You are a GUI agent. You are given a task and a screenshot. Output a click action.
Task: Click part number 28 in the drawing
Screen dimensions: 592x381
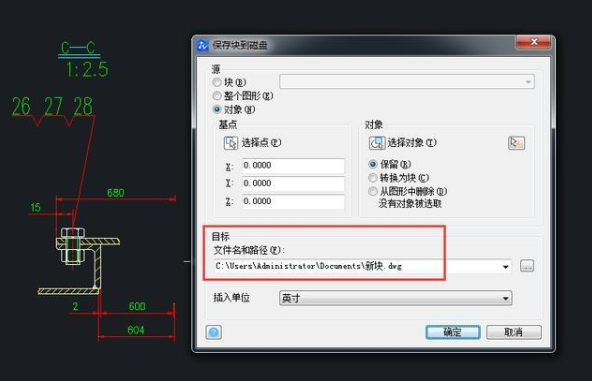point(83,106)
